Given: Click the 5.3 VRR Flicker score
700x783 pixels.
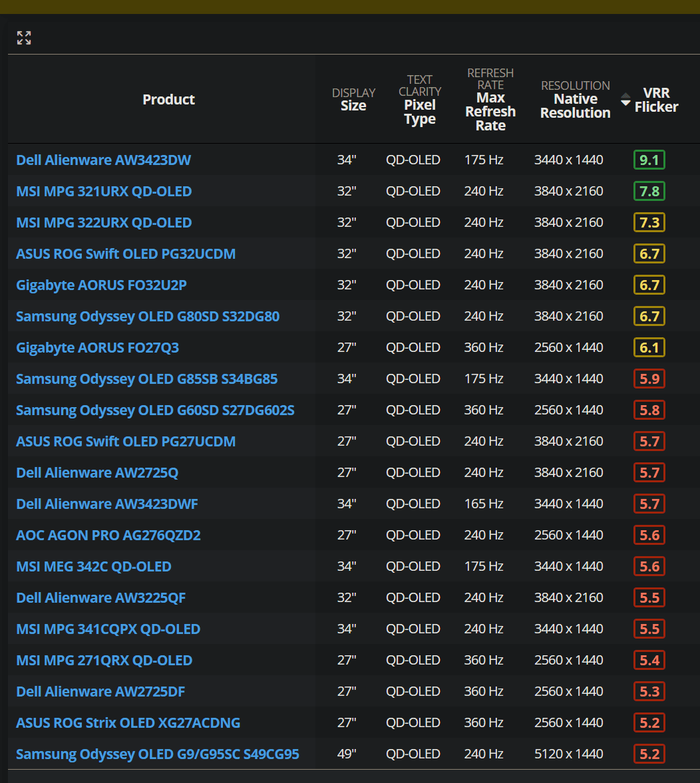Looking at the screenshot, I should coord(649,692).
